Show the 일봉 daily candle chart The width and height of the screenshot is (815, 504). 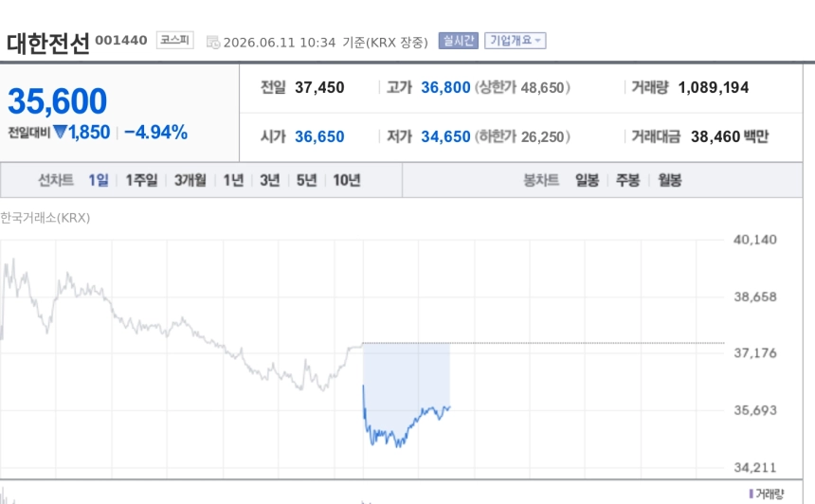tap(587, 180)
